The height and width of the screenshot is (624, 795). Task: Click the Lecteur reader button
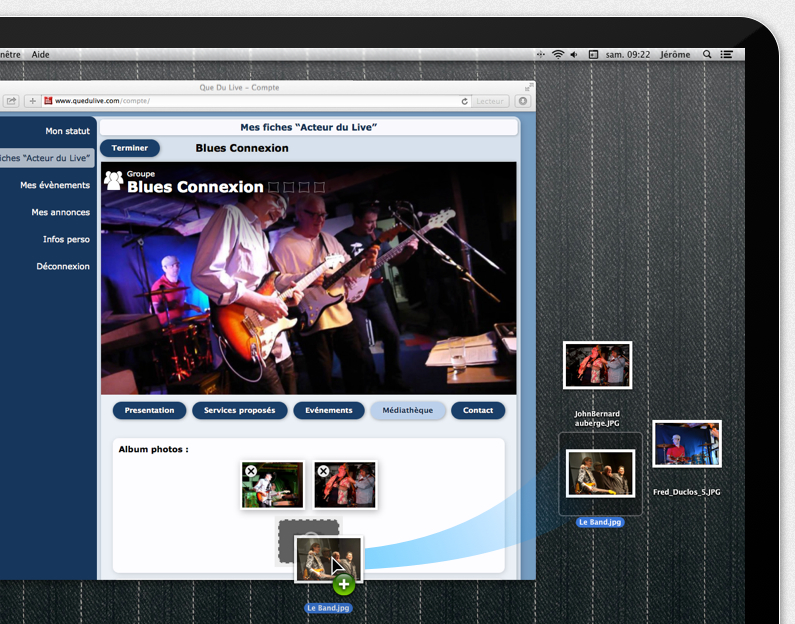click(490, 101)
